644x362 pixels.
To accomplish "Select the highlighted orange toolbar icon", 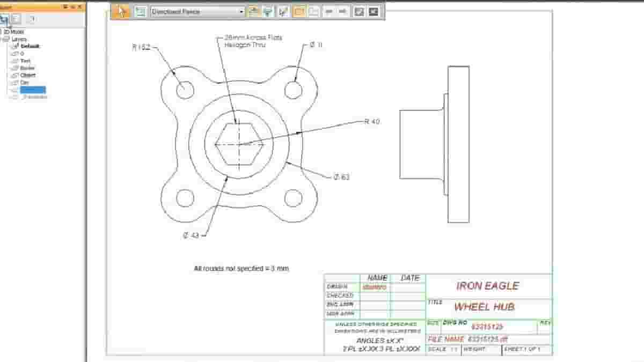I will (x=298, y=10).
